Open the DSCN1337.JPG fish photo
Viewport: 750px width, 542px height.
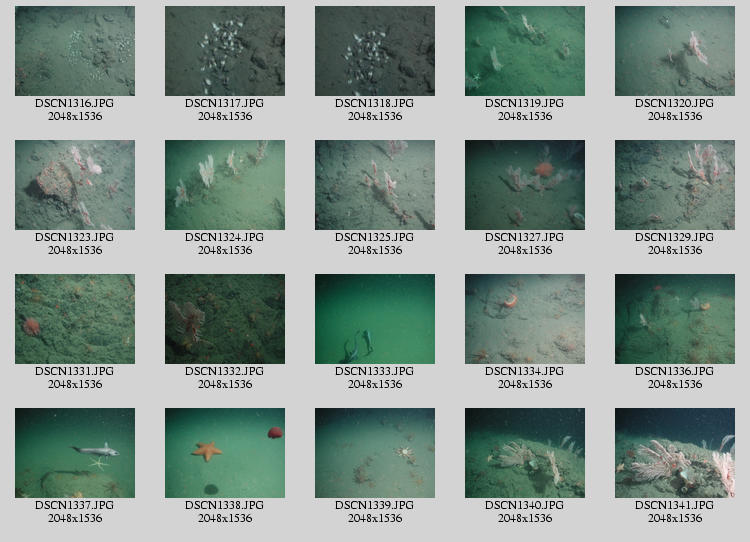coord(75,453)
